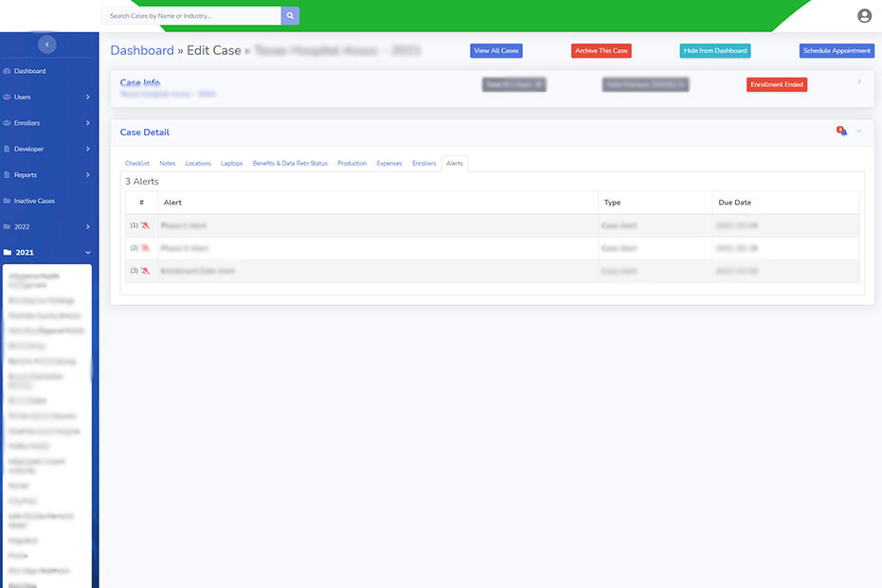This screenshot has height=588, width=882.
Task: Collapse the 2021 cases folder chevron
Action: pos(88,253)
